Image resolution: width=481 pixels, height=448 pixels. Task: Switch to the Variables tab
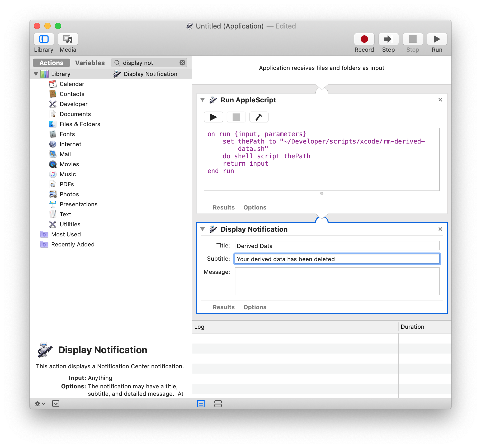[x=90, y=63]
